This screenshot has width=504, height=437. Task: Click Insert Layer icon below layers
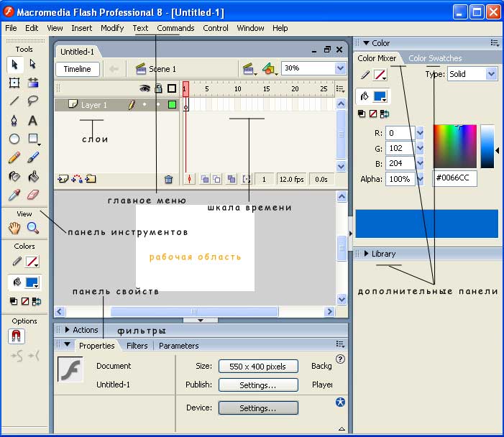(63, 179)
